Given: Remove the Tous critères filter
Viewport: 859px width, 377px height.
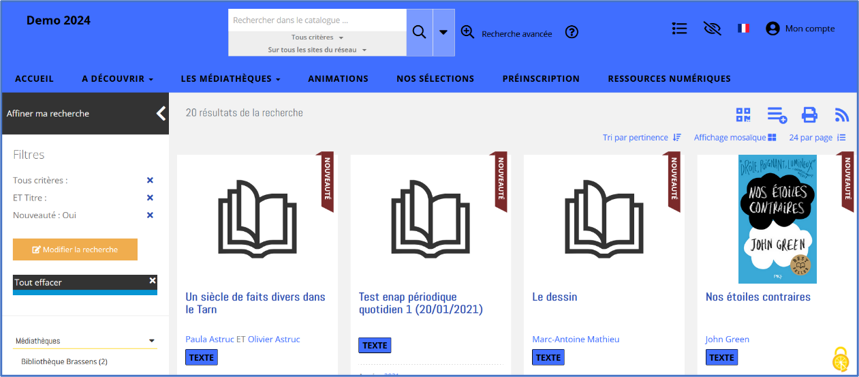Looking at the screenshot, I should click(x=150, y=180).
